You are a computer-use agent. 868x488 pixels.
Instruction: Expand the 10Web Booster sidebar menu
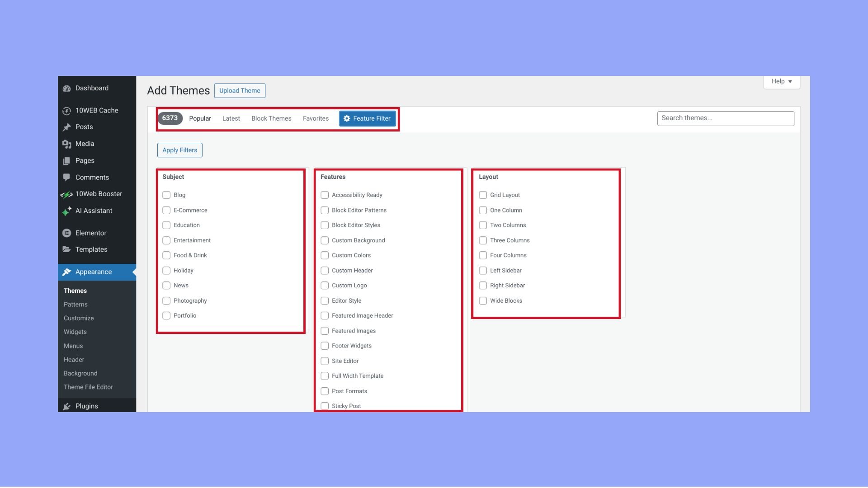pos(99,194)
